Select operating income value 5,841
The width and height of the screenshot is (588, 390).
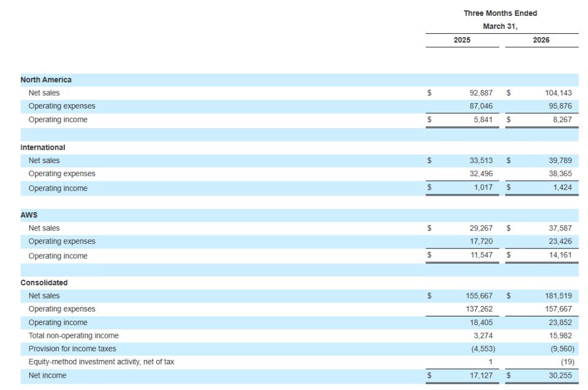click(483, 120)
